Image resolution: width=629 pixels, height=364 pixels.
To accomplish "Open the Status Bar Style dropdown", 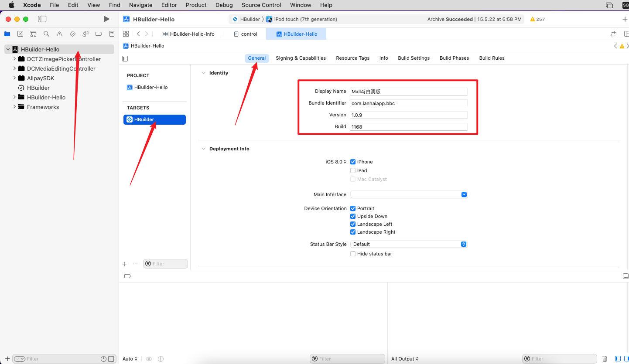I will [x=408, y=244].
